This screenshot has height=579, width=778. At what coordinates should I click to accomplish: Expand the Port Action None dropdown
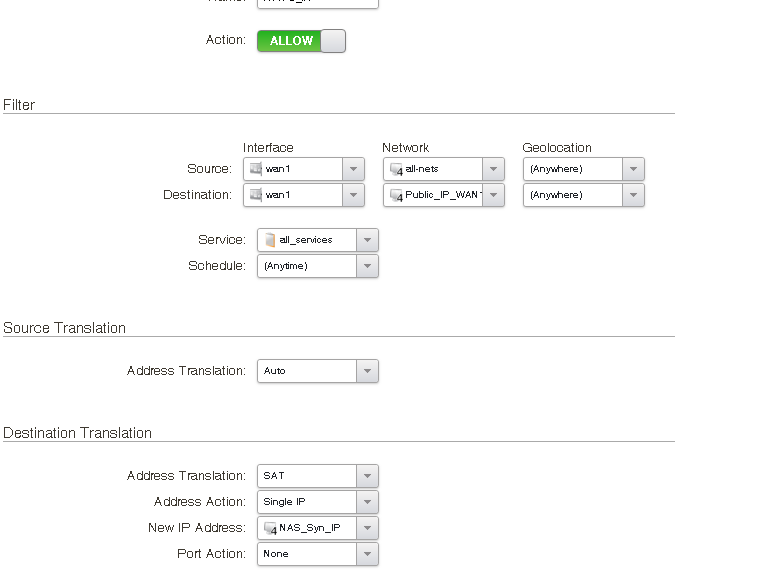[x=367, y=554]
